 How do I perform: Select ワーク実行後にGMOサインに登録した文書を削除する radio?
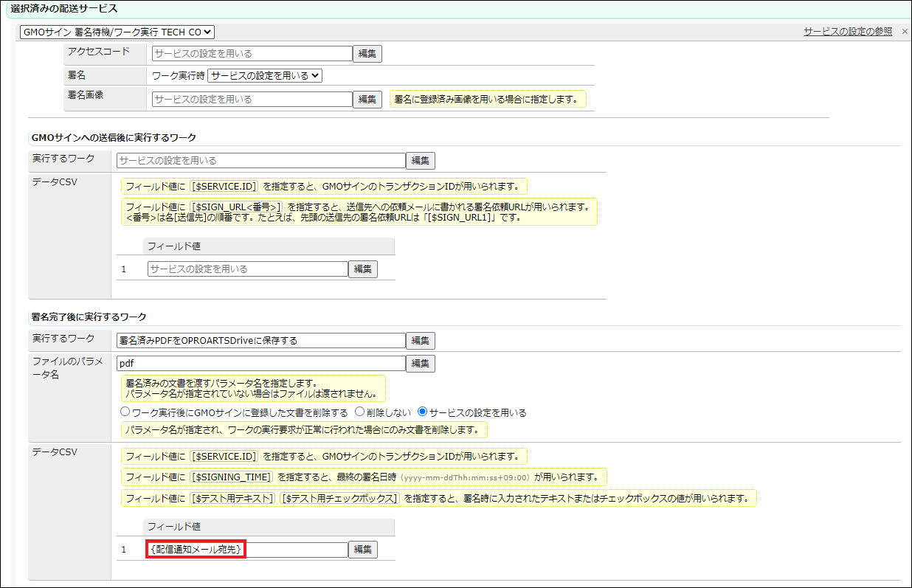[x=125, y=412]
